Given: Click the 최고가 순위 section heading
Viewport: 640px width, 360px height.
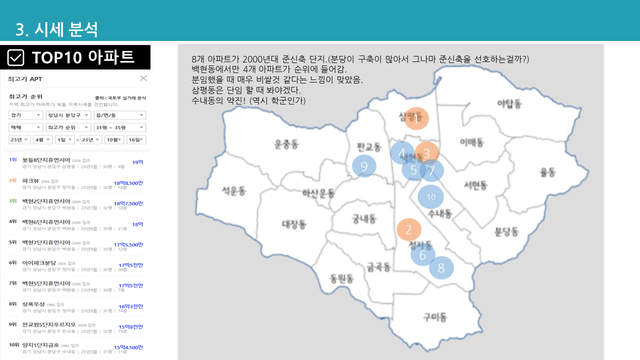Looking at the screenshot, I should 26,97.
